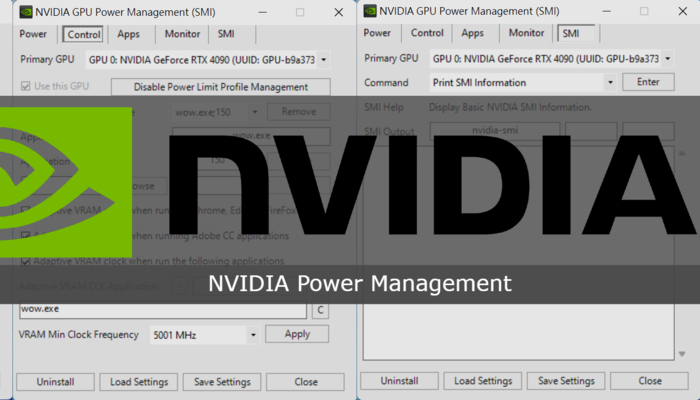The height and width of the screenshot is (400, 700).
Task: Go to the SMI tab in the left window
Action: pos(226,34)
